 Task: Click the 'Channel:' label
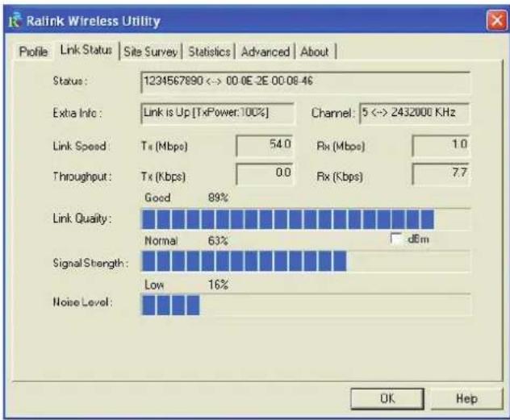coord(332,113)
